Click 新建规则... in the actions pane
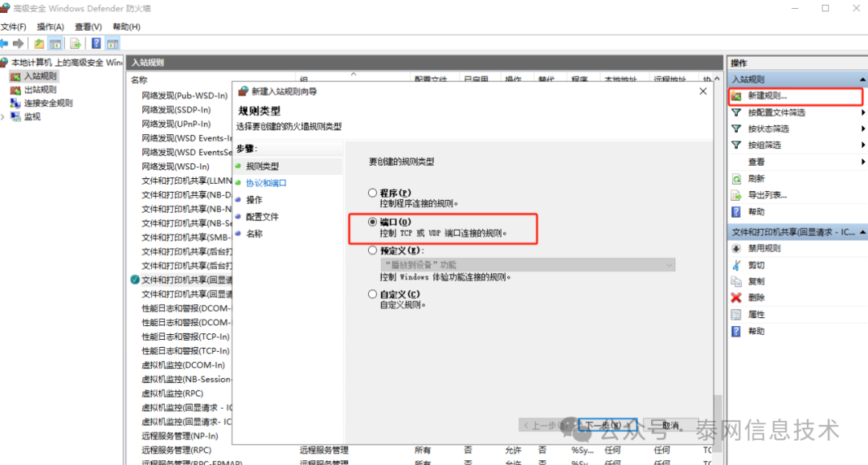 [x=768, y=96]
